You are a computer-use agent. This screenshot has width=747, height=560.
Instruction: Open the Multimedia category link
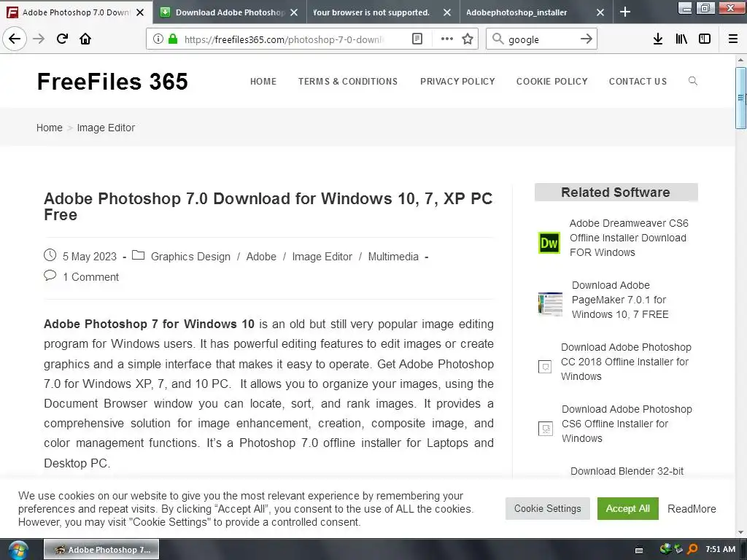coord(393,257)
